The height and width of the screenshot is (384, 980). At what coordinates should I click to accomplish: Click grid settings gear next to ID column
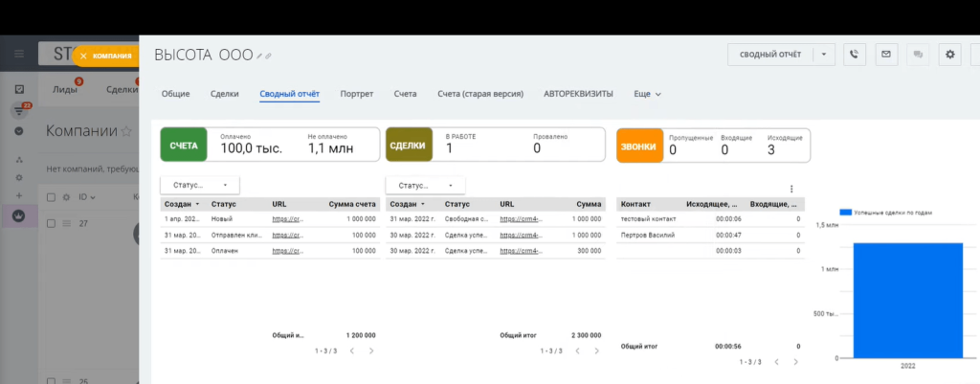pos(66,197)
